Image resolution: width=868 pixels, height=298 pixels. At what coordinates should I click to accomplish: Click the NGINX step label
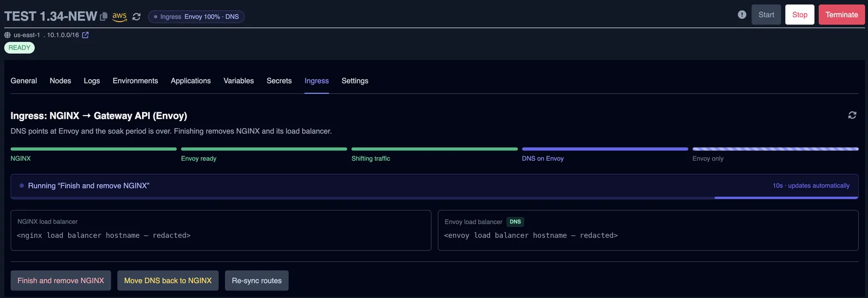(x=21, y=158)
